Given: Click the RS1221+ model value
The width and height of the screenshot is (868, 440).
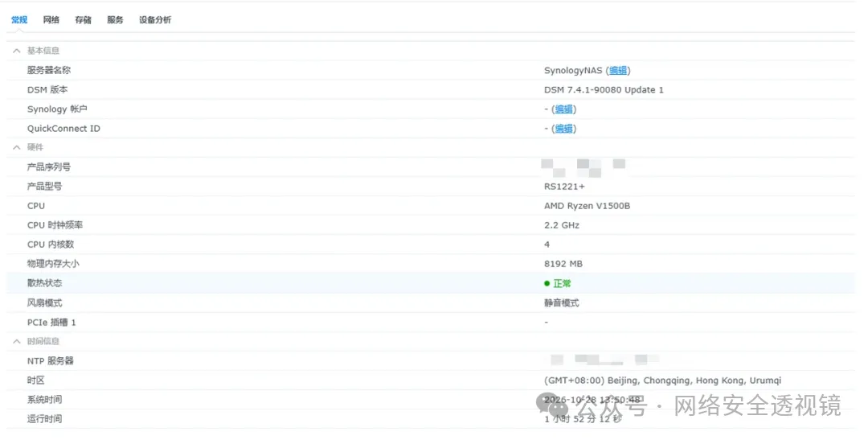Looking at the screenshot, I should 564,186.
